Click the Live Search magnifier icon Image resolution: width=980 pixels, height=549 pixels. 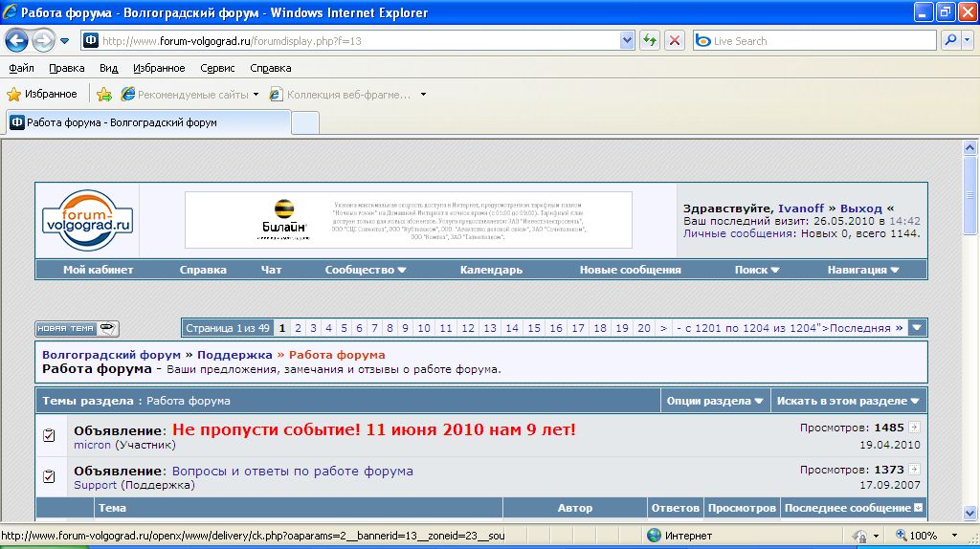(x=950, y=40)
